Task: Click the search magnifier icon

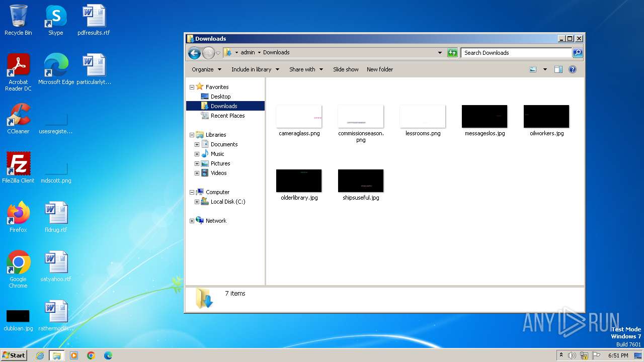Action: (x=578, y=52)
